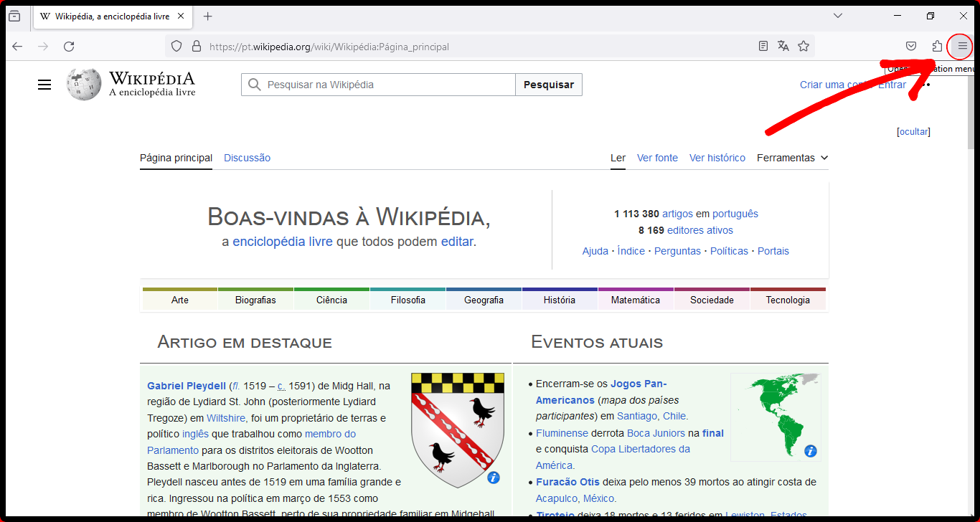Click the Pesquisar button
Viewport: 980px width, 522px height.
point(548,85)
